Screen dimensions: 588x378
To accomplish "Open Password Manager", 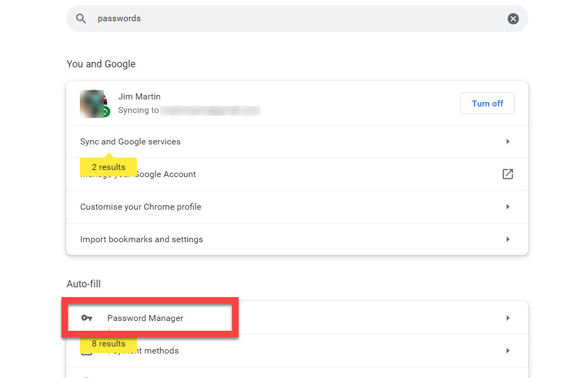I will tap(297, 318).
